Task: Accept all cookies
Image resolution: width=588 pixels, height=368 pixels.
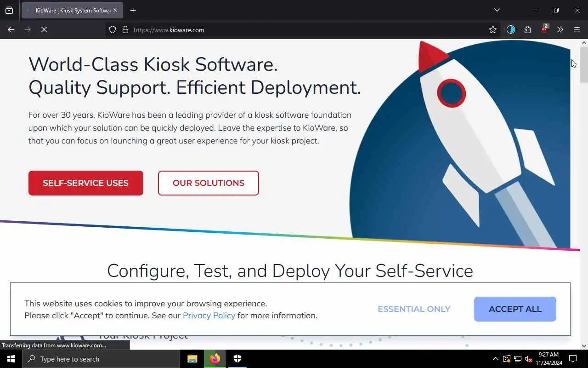Action: 515,309
